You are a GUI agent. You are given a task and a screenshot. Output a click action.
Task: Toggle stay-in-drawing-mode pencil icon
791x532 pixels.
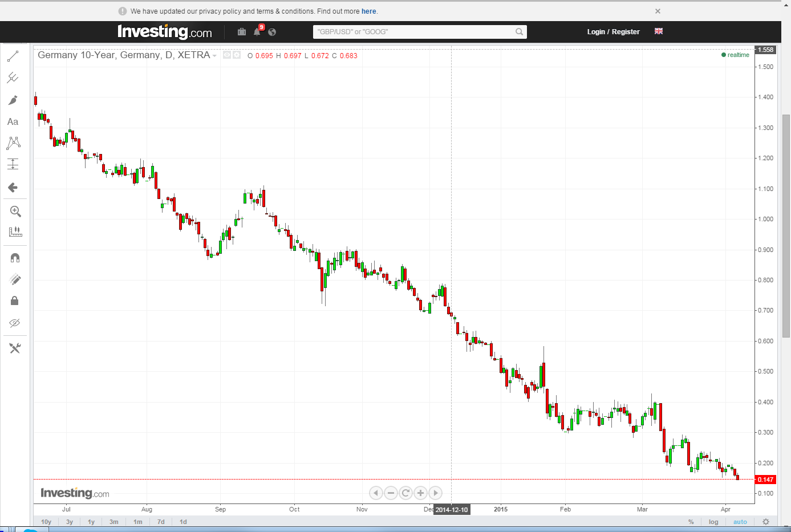click(x=15, y=279)
